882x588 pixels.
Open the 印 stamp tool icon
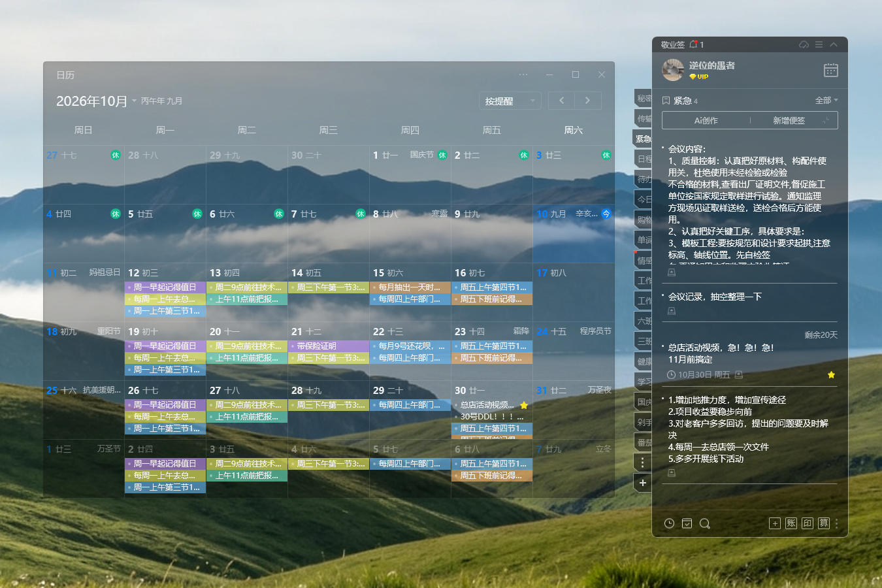[x=808, y=523]
